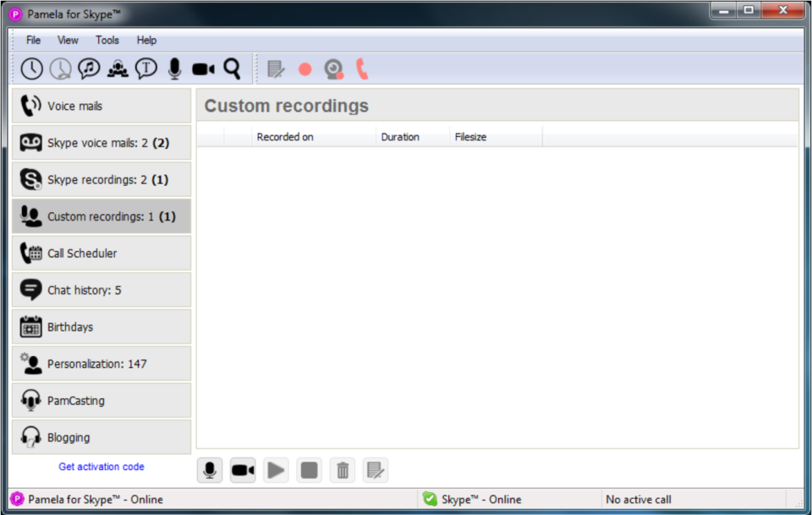
Task: Click the 'Skype™ - Online' status text
Action: 481,500
